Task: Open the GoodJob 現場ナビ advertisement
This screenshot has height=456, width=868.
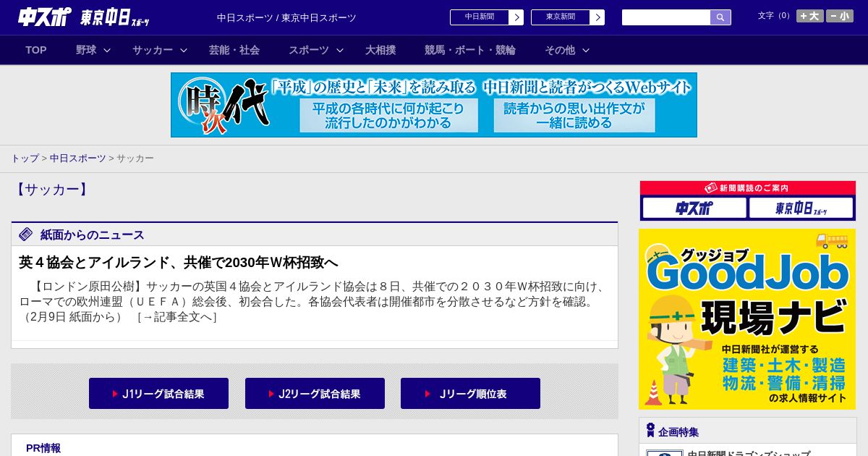Action: click(747, 319)
